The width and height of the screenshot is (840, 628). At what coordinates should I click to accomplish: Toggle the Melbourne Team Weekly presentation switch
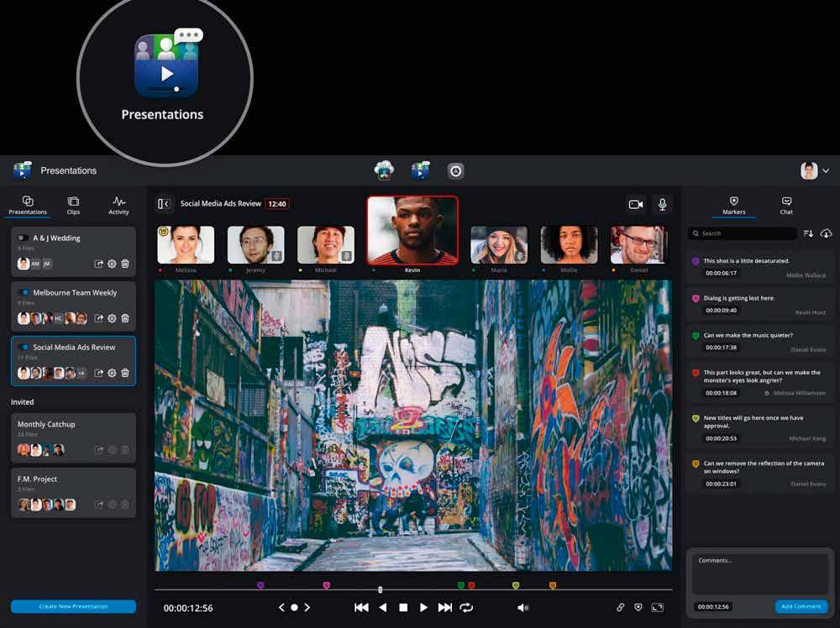point(23,292)
